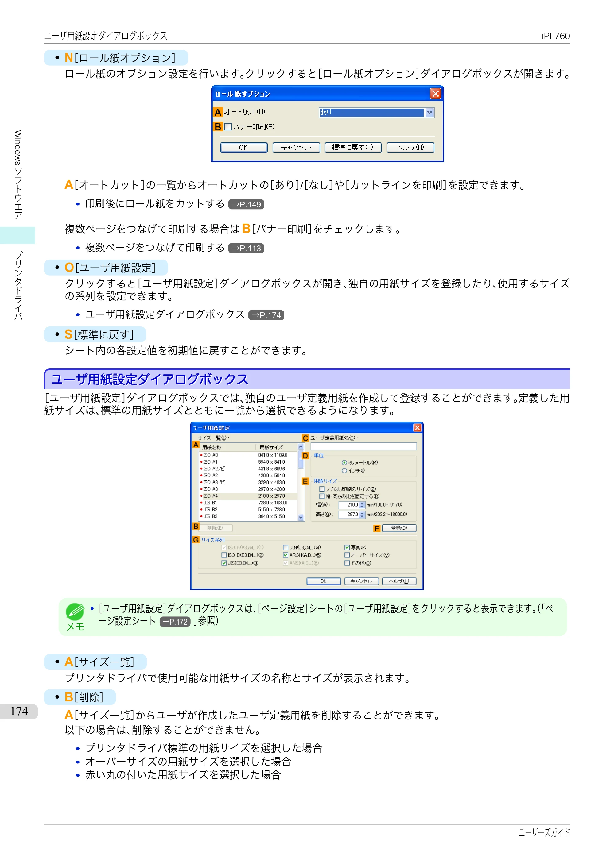This screenshot has height=868, width=614.
Task: Click ヘルプ(H) in the ロール紙オプション dialog
Action: tap(410, 147)
